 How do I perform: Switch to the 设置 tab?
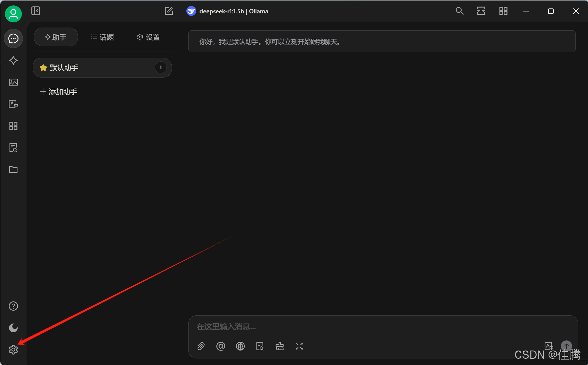pos(149,37)
